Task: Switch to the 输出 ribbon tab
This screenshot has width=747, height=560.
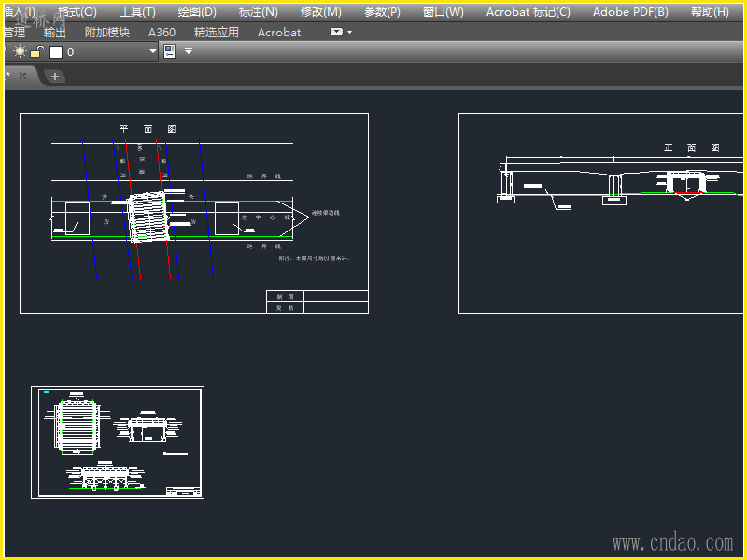Action: (x=55, y=33)
